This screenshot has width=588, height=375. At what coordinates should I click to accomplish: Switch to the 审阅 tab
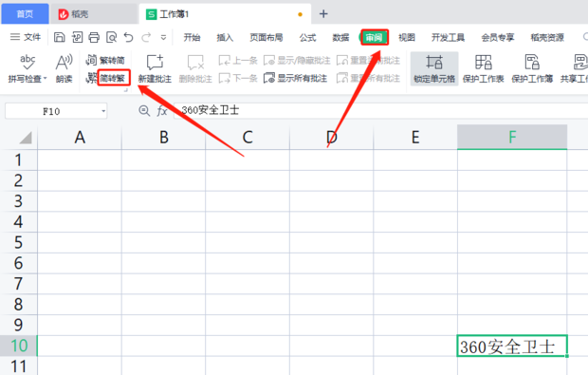coord(375,37)
